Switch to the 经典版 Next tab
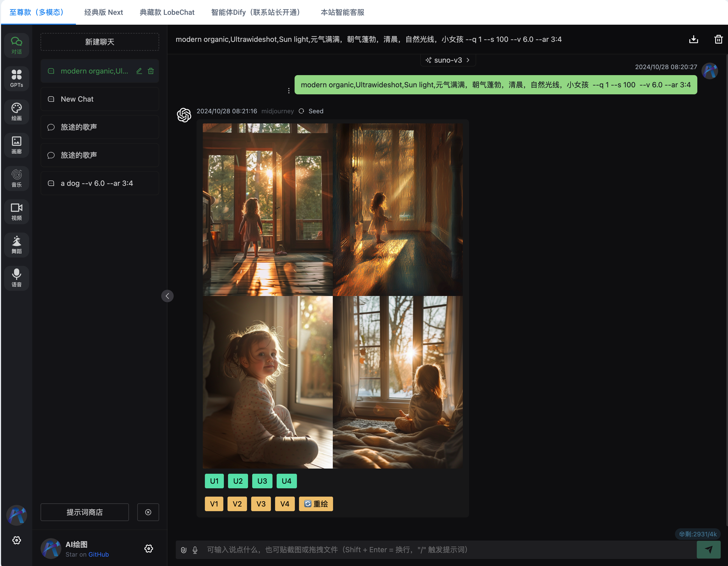 click(103, 12)
